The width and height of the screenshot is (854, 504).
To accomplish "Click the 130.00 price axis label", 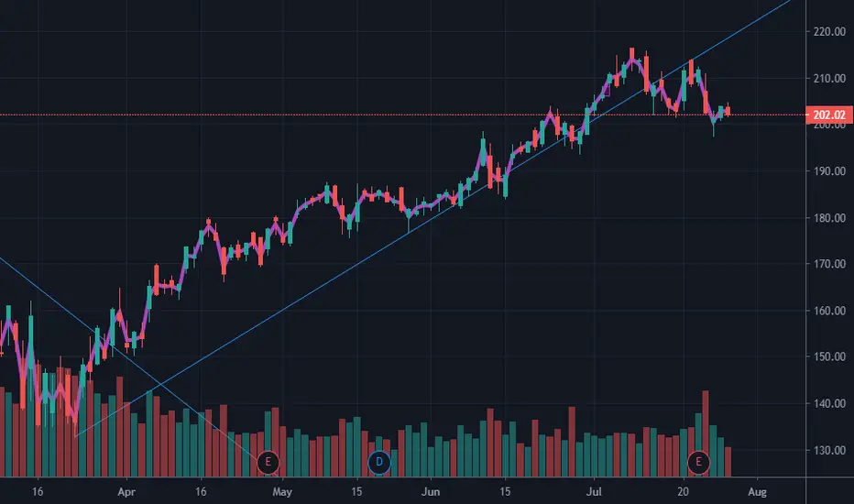I will click(x=829, y=451).
